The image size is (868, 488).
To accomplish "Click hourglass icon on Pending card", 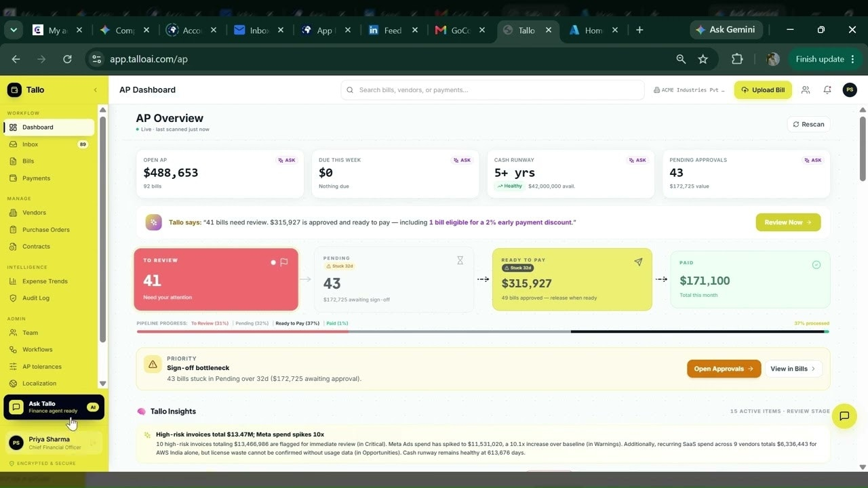I will click(460, 260).
